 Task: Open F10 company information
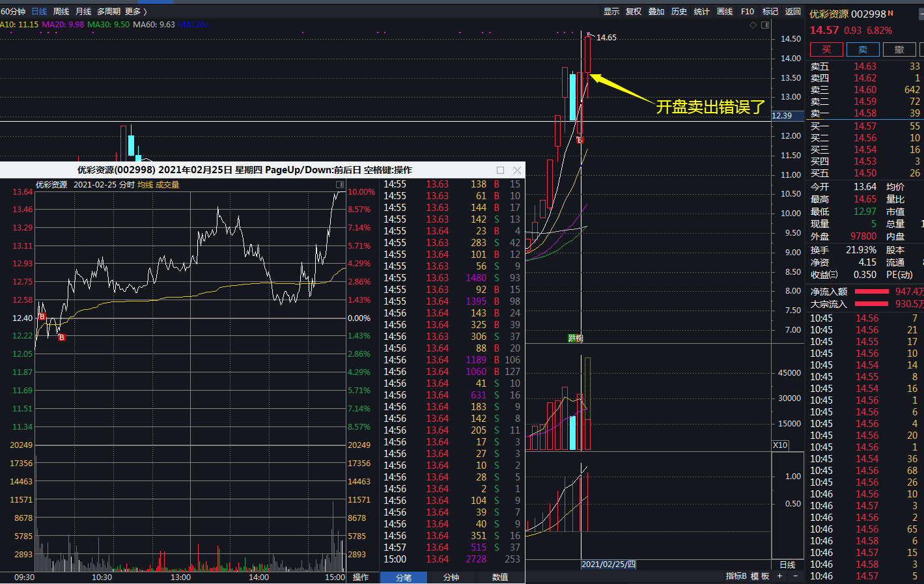click(x=748, y=12)
